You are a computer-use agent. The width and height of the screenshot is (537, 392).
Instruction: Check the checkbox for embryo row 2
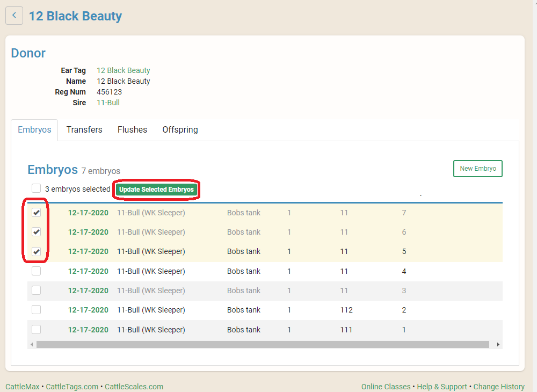coord(37,310)
